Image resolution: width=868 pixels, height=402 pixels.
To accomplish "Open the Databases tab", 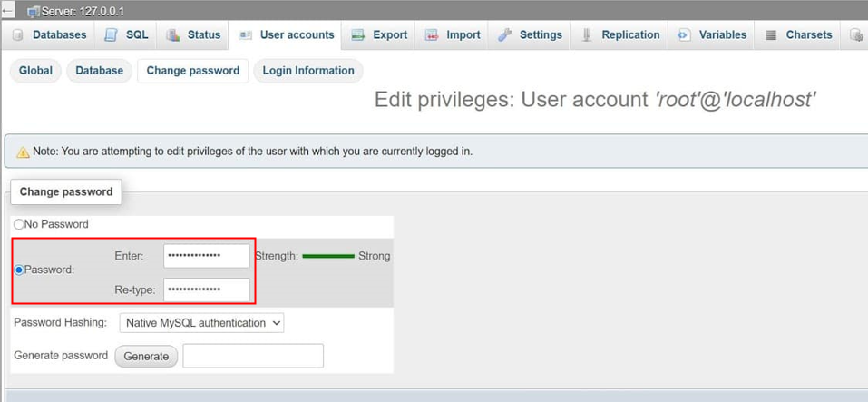I will [x=49, y=34].
